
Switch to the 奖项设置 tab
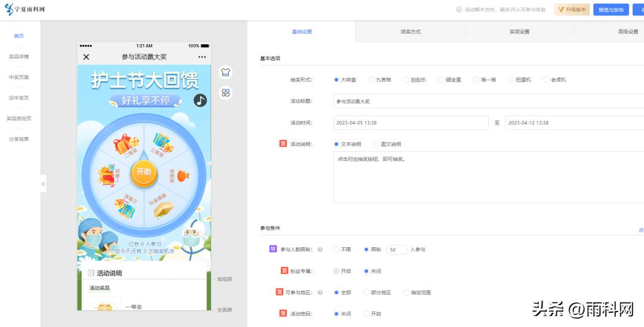519,32
